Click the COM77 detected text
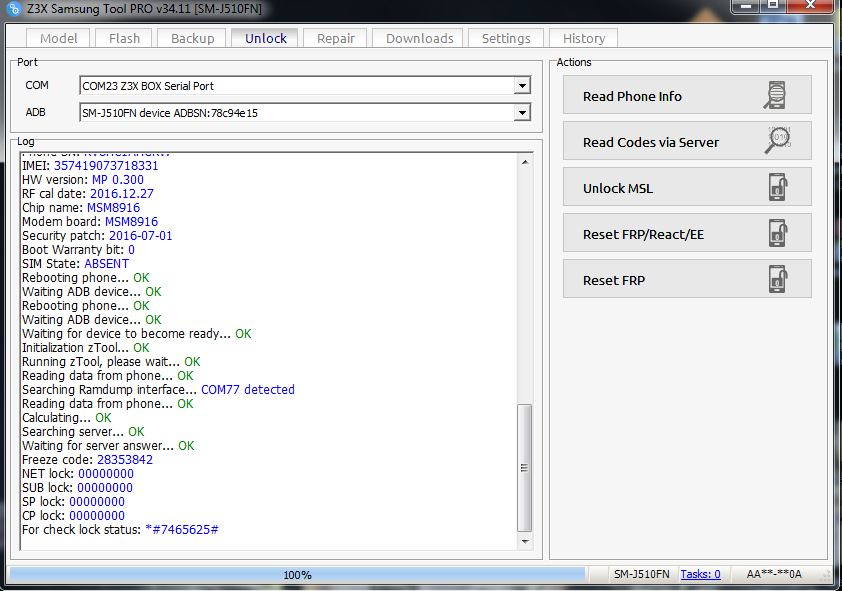 click(248, 390)
